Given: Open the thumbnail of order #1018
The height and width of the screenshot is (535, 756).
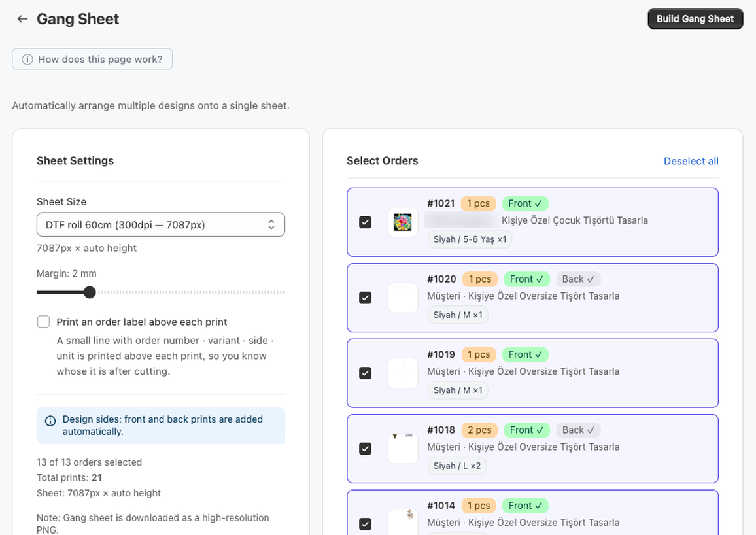Looking at the screenshot, I should (x=403, y=449).
